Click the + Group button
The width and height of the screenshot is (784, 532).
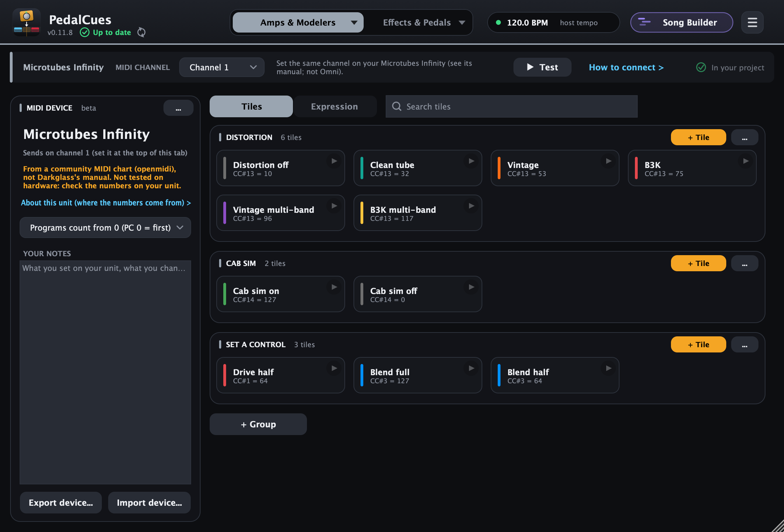(258, 424)
